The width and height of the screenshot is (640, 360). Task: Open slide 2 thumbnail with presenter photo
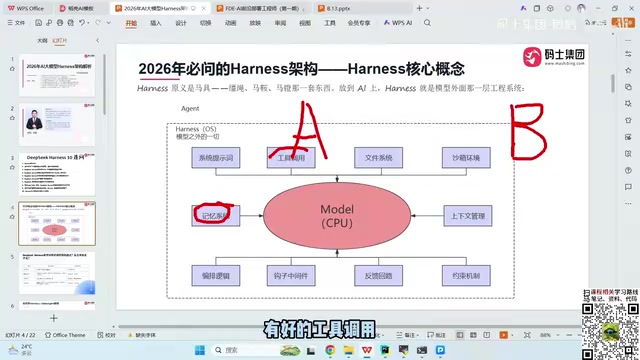tap(57, 124)
